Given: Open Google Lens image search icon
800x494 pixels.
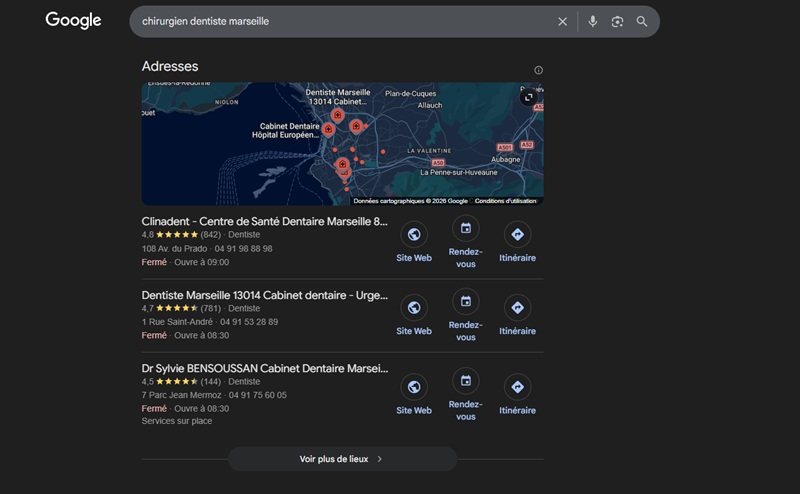Looking at the screenshot, I should click(x=617, y=21).
